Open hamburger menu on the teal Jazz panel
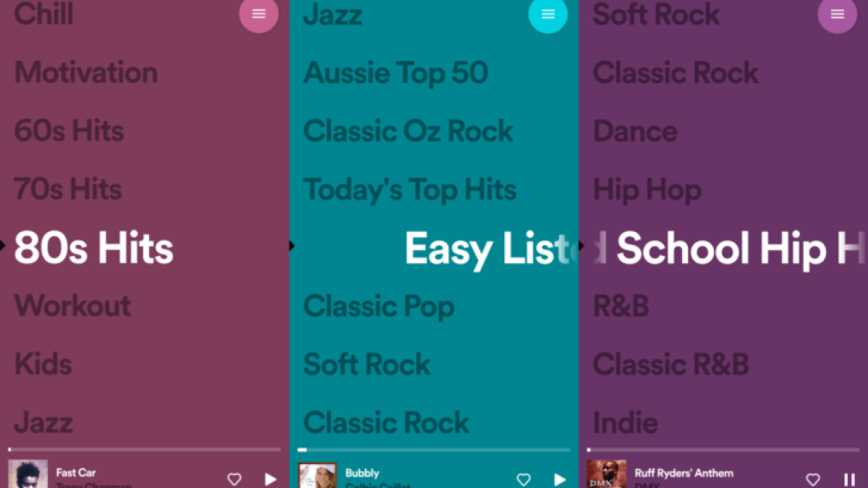 point(548,14)
